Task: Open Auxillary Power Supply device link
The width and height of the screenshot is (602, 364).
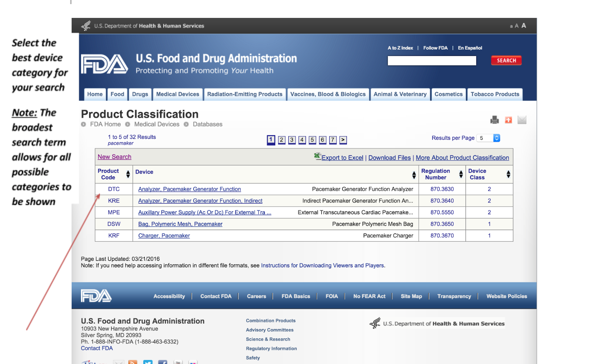Action: pos(205,212)
